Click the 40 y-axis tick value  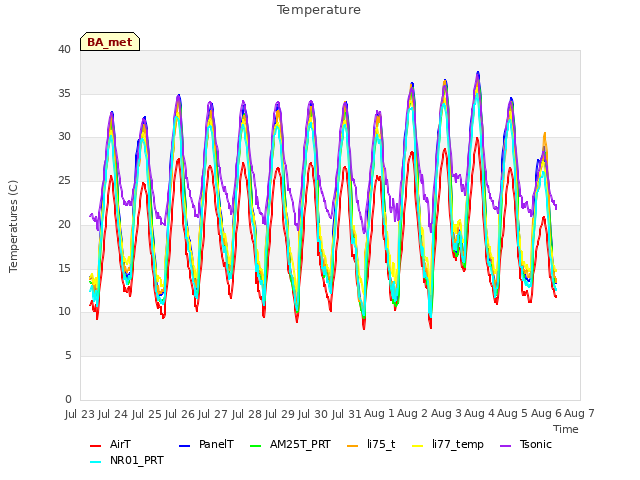[x=64, y=49]
